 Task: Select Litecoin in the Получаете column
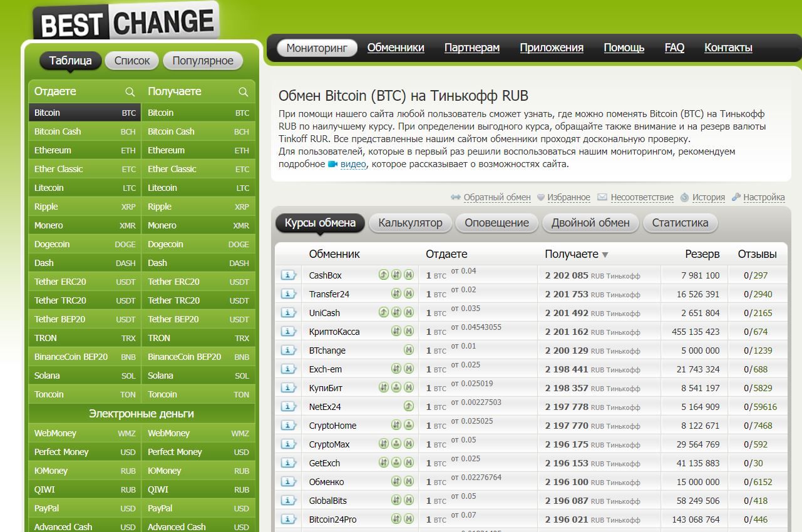coord(198,188)
